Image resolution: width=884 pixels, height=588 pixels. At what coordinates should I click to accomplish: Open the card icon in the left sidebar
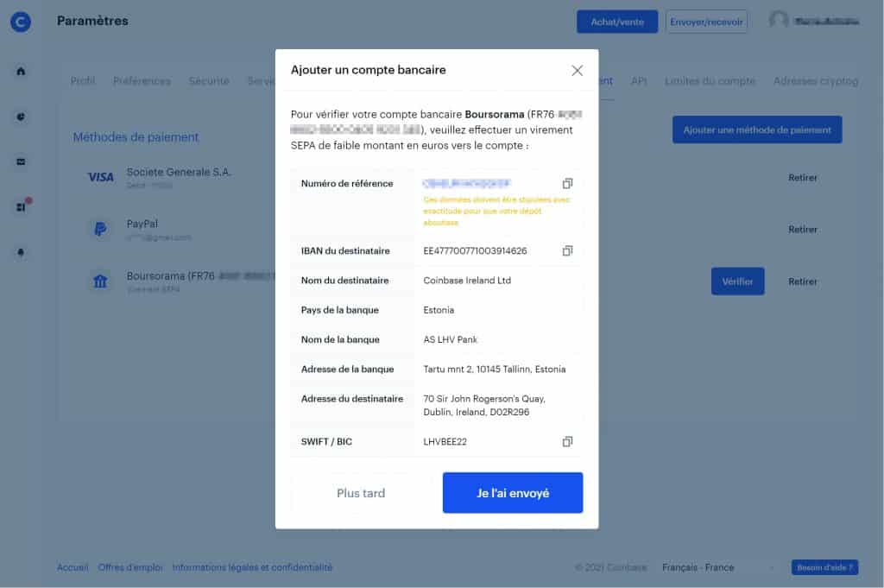[x=19, y=161]
